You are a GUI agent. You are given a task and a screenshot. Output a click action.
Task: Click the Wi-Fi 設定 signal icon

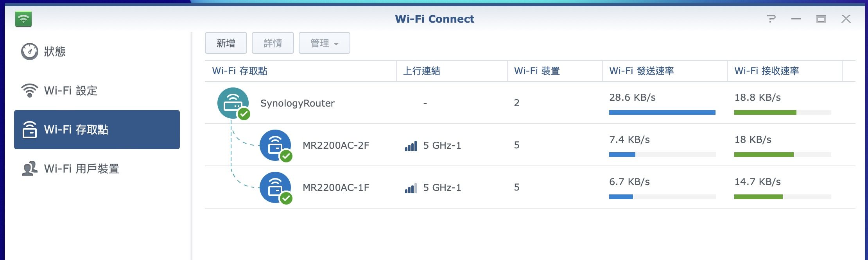[x=29, y=91]
